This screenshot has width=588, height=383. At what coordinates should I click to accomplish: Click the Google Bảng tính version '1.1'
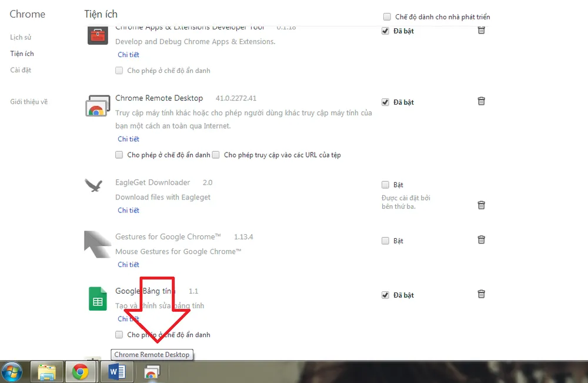[x=193, y=291]
